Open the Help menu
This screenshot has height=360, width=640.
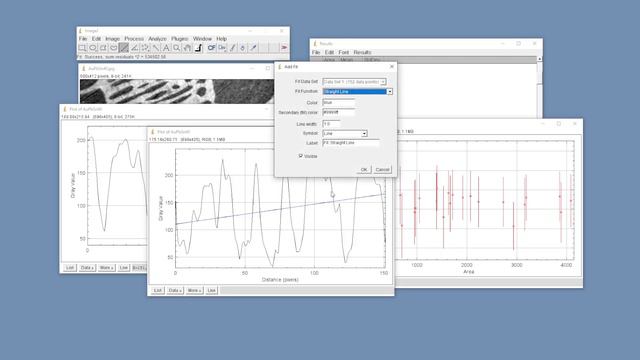(222, 39)
